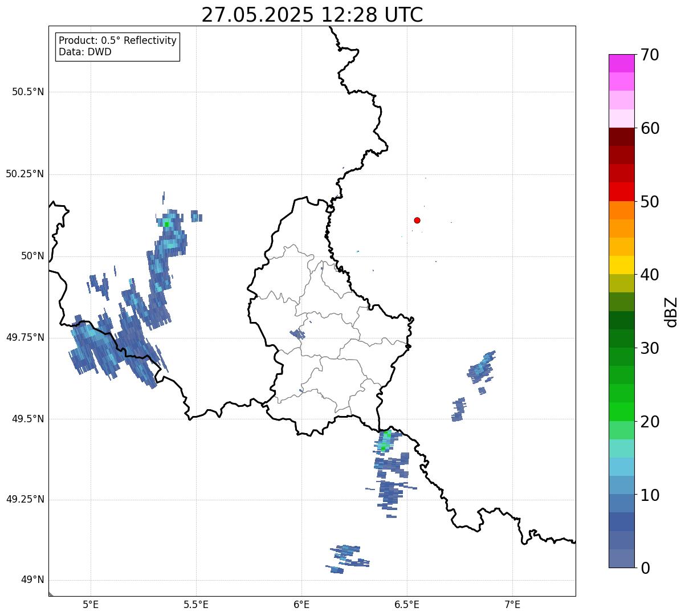Click the magenta top colorbar segment
The height and width of the screenshot is (616, 685).
point(621,63)
